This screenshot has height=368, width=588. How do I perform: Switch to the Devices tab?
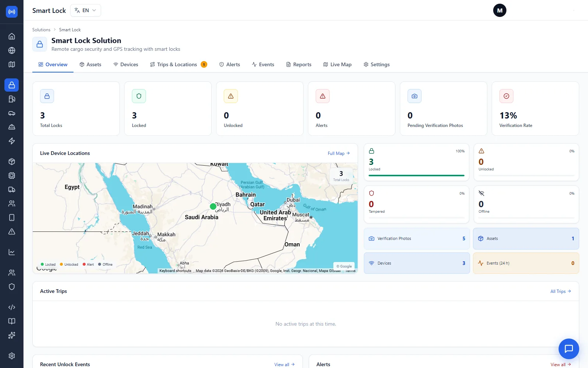126,64
